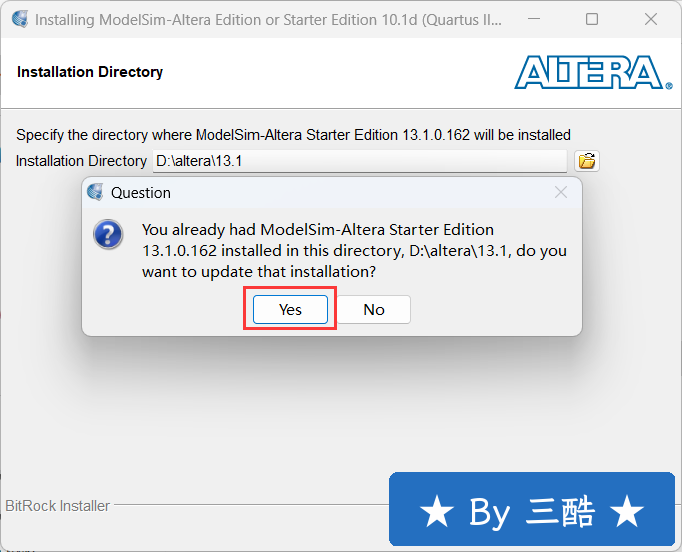The image size is (682, 552).
Task: Click the 'By 三酷' watermark banner
Action: pyautogui.click(x=532, y=509)
